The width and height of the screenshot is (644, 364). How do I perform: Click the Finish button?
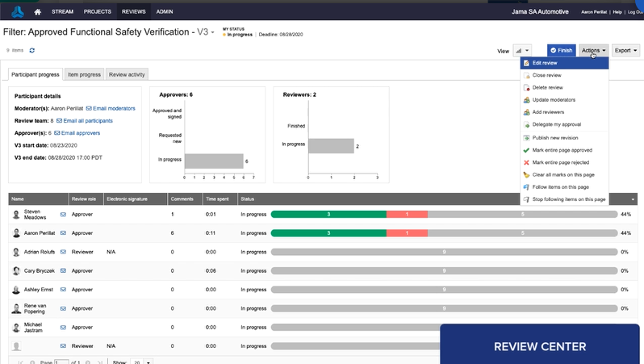562,51
